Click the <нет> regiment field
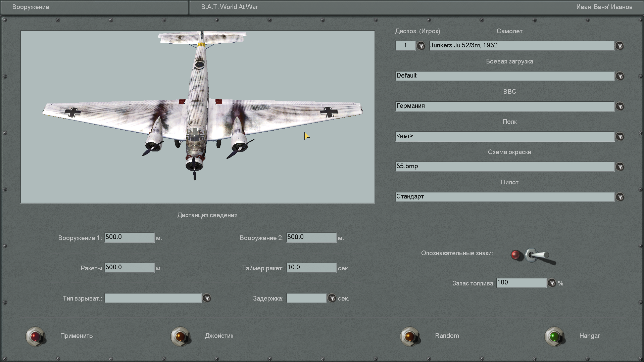 (x=505, y=136)
